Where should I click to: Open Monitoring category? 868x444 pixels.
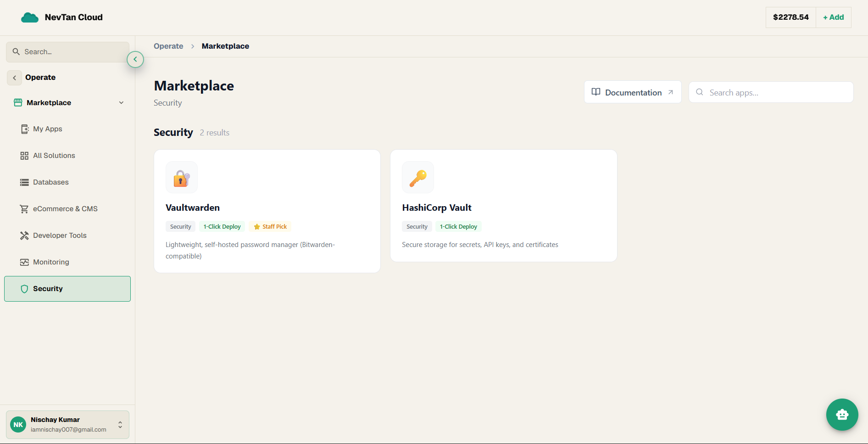[x=67, y=262]
